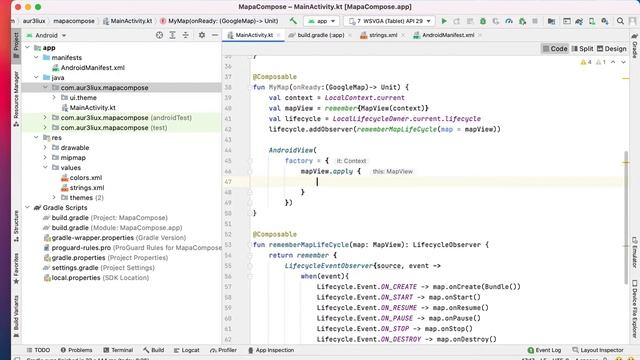
Task: Open the Device Manager phone icon
Action: (592, 21)
